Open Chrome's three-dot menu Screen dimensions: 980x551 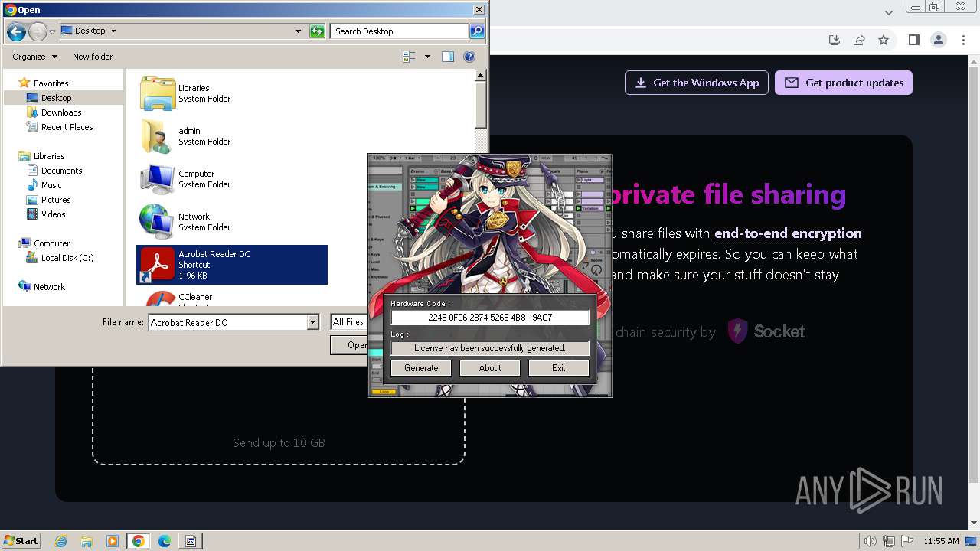[962, 40]
